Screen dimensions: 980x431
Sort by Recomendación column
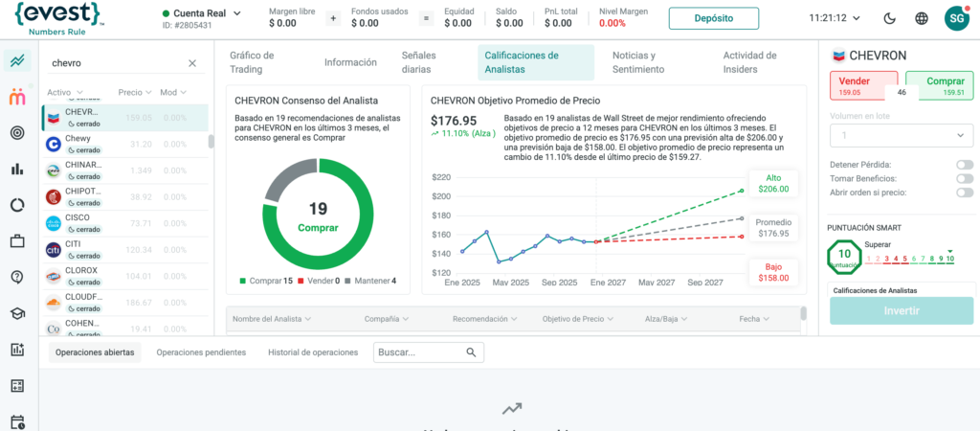(485, 319)
